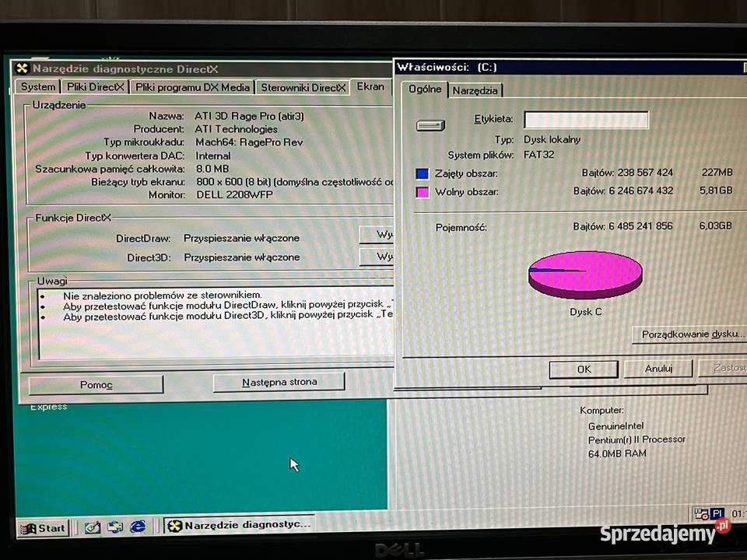Click 'Nie znaleziono problemów ze sterownikiem' note
Viewport: 747px width, 560px height.
163,296
